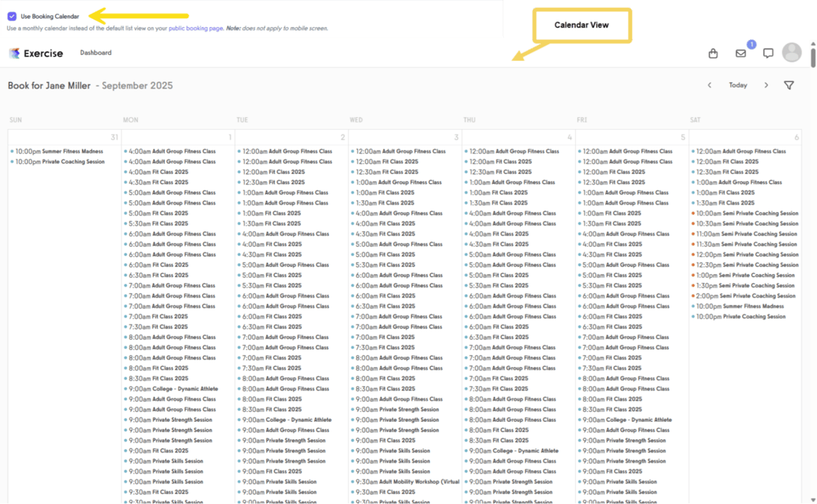Select the SAT column header
The height and width of the screenshot is (504, 817).
694,120
